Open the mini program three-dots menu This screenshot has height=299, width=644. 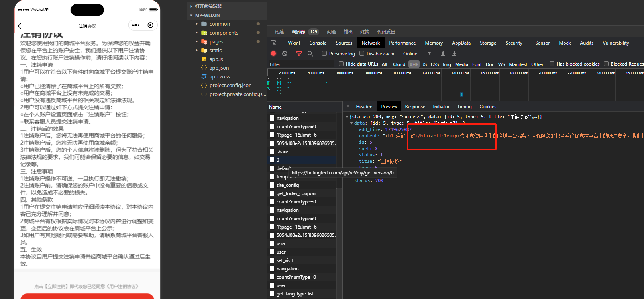pyautogui.click(x=136, y=25)
